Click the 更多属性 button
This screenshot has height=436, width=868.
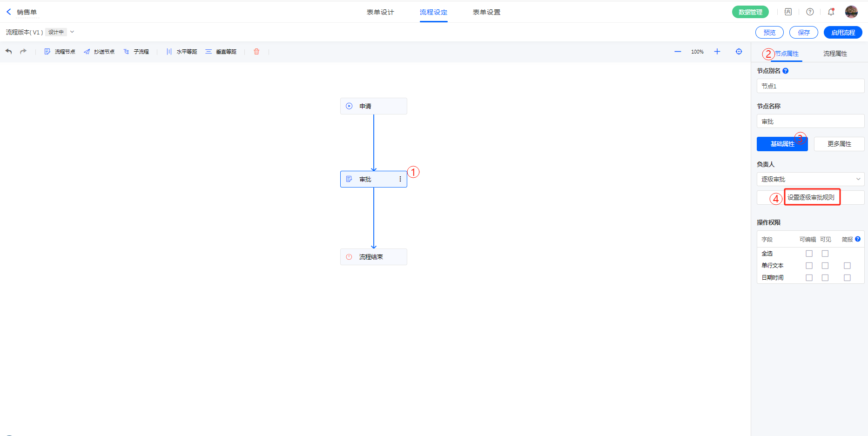click(x=839, y=144)
